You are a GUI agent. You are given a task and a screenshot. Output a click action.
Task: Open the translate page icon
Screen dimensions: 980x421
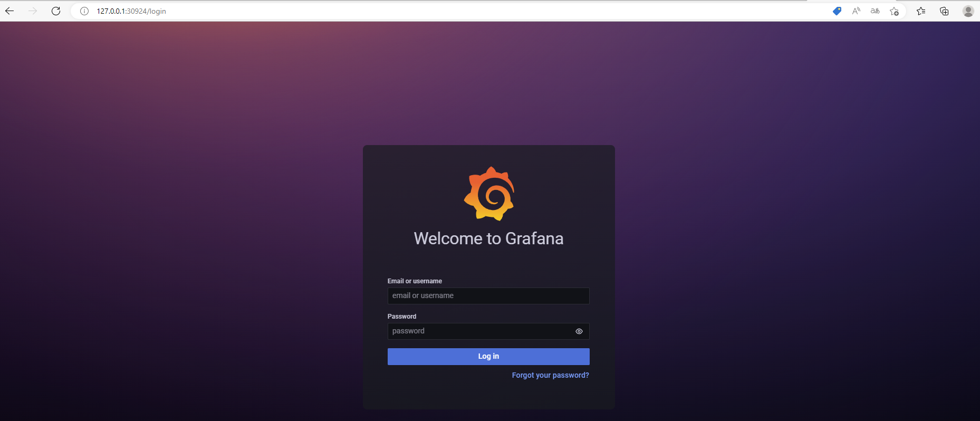point(875,11)
